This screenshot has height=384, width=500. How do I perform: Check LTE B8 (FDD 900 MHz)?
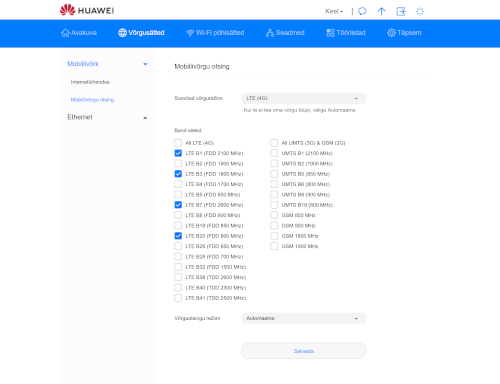pyautogui.click(x=178, y=215)
